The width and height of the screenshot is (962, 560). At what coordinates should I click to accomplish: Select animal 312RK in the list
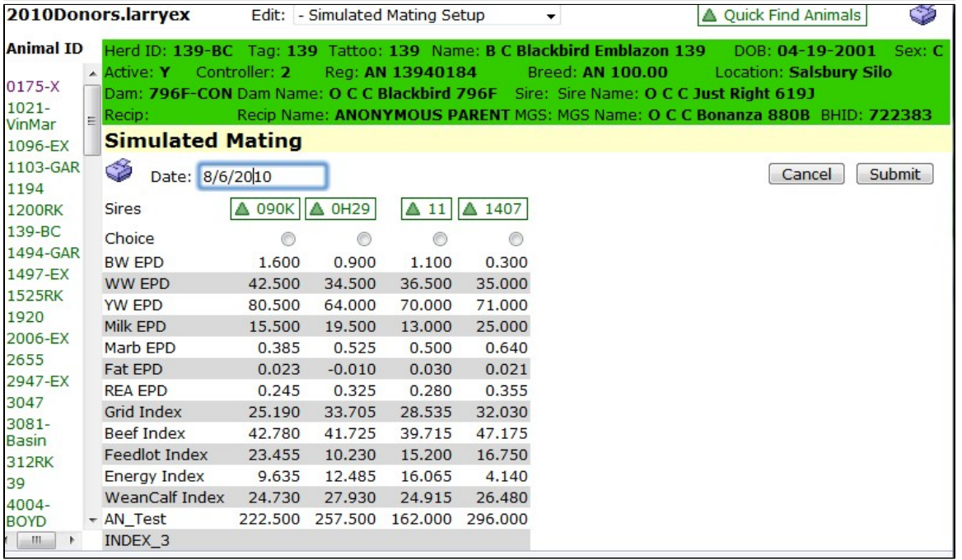pyautogui.click(x=30, y=463)
